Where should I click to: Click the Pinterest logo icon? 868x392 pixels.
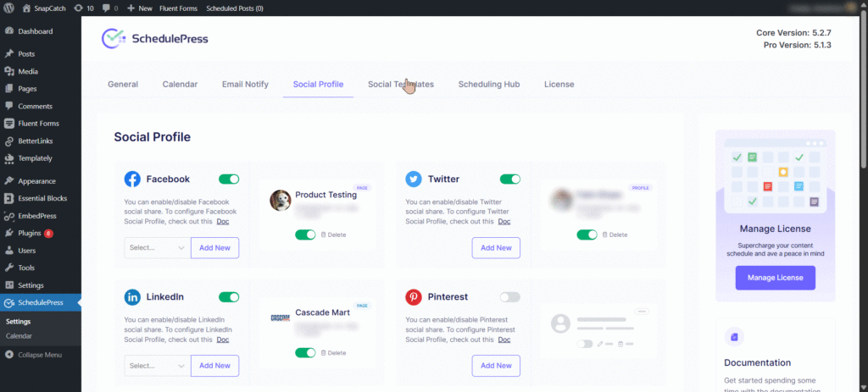pos(414,297)
